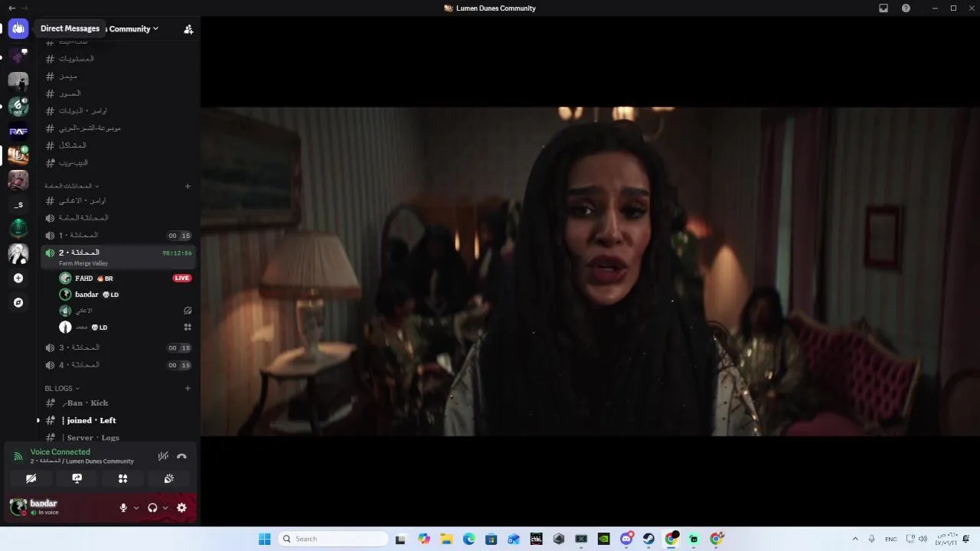
Task: Open volume control in system tray
Action: 923,539
